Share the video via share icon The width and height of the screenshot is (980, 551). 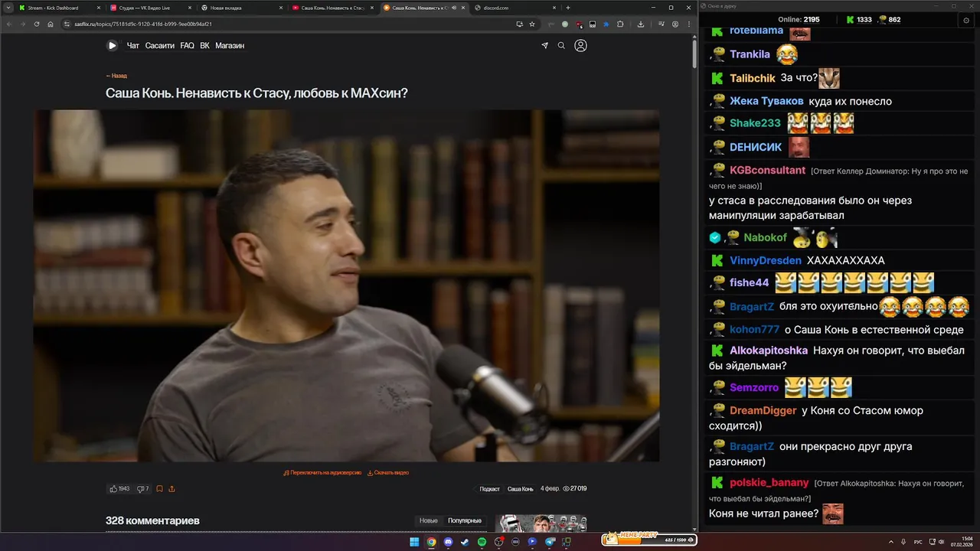click(171, 489)
